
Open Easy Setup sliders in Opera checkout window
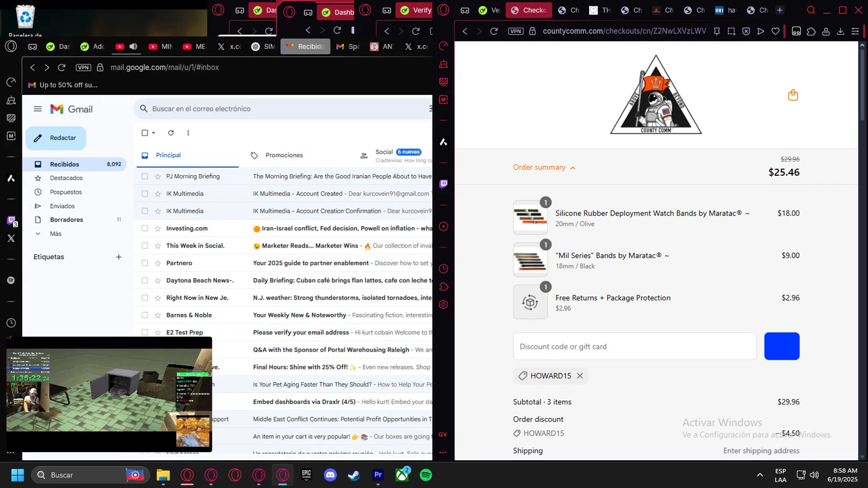(855, 31)
